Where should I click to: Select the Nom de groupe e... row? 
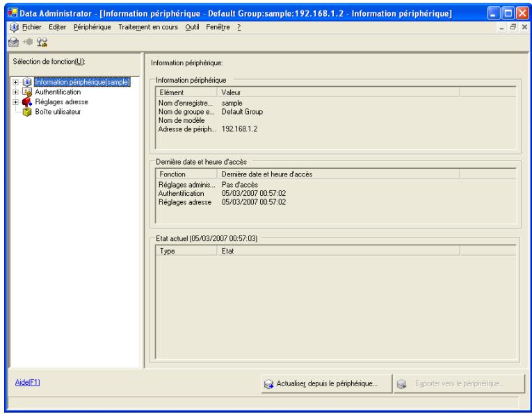(x=336, y=111)
